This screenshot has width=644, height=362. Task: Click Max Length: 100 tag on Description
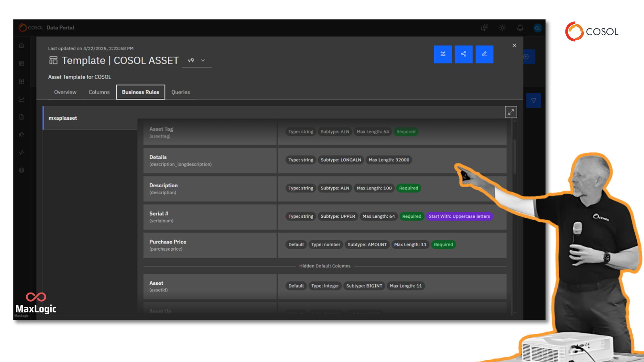[x=374, y=188]
